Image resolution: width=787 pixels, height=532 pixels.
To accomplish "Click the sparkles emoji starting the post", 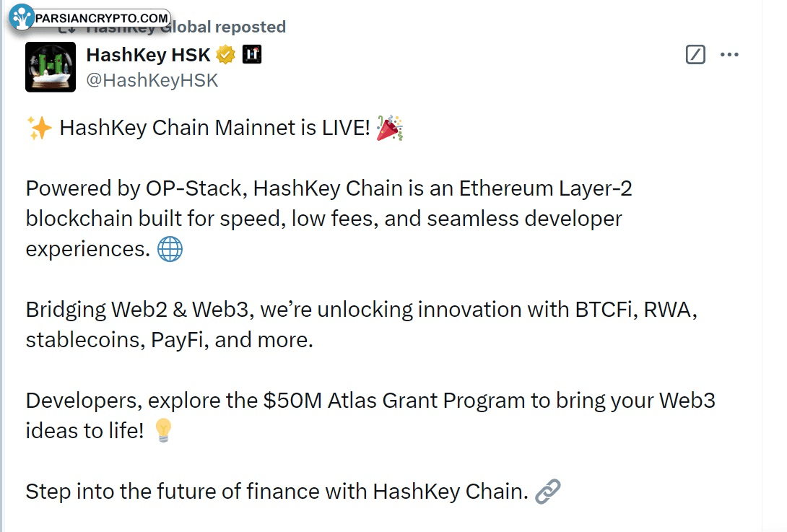I will (38, 128).
